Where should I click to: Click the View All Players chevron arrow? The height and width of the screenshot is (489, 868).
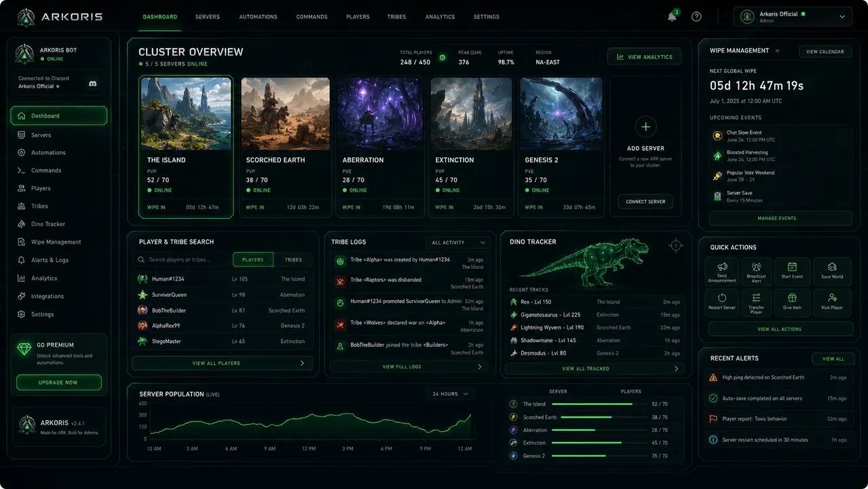pos(302,363)
